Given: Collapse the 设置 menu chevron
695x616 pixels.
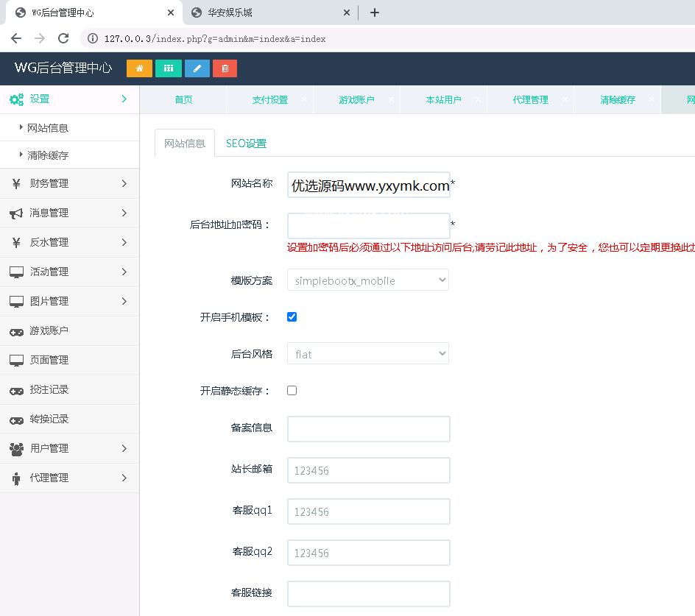Looking at the screenshot, I should [x=124, y=99].
